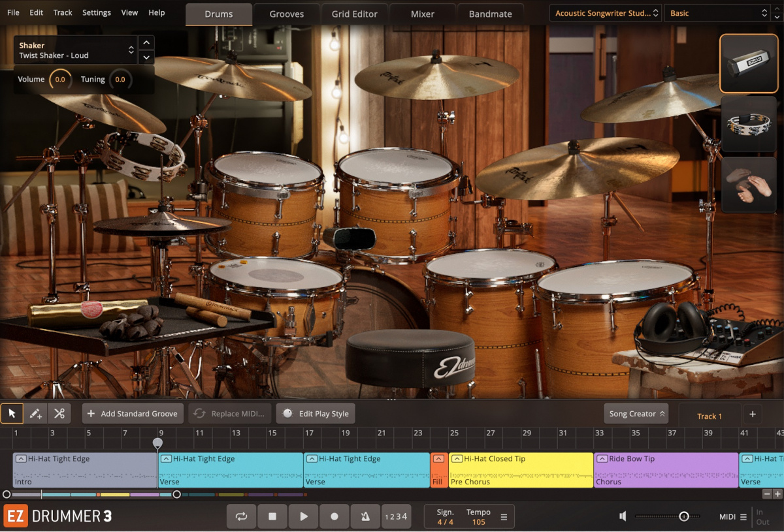Click Edit Play Style
The width and height of the screenshot is (784, 532).
click(316, 413)
